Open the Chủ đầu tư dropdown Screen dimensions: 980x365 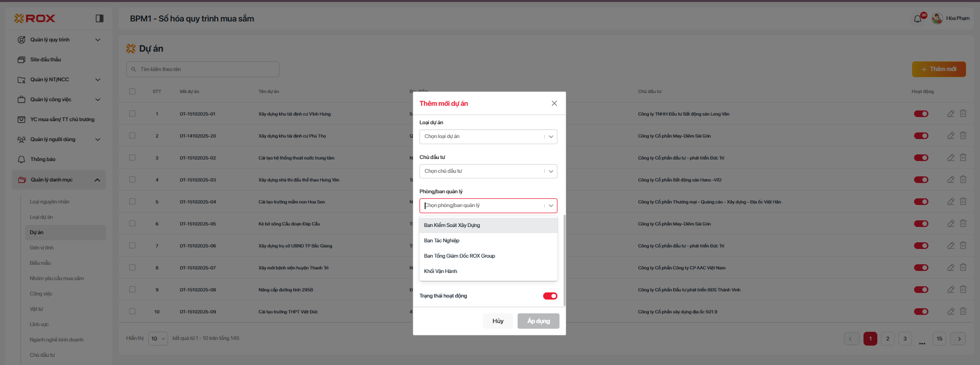point(488,171)
